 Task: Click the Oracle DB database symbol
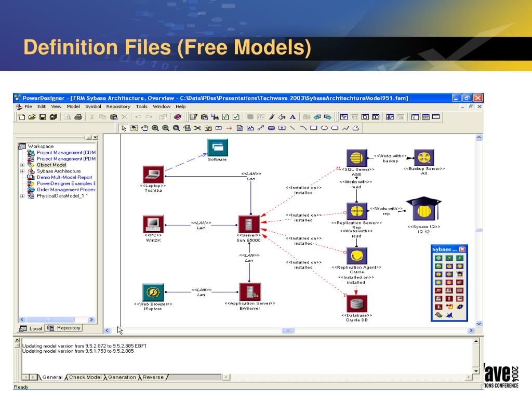pyautogui.click(x=356, y=303)
